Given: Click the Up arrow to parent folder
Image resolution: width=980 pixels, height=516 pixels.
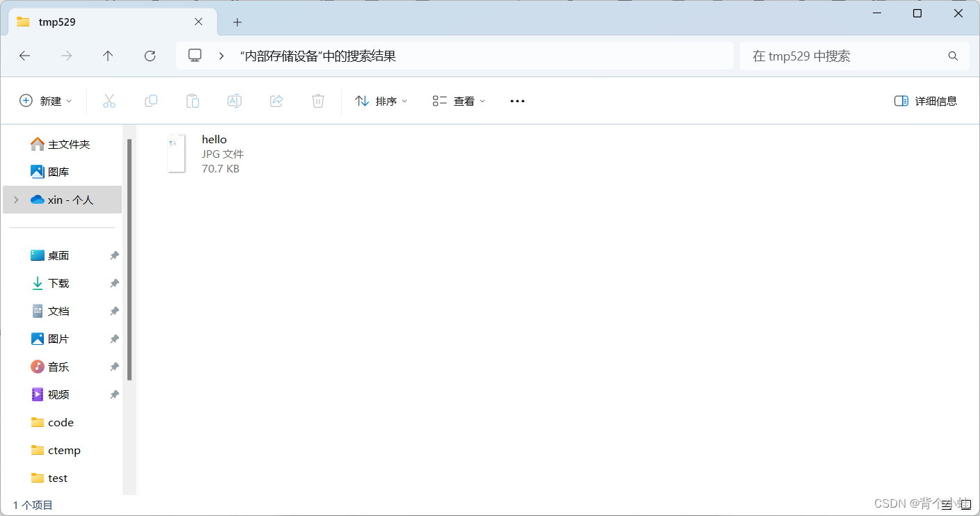Looking at the screenshot, I should point(108,56).
